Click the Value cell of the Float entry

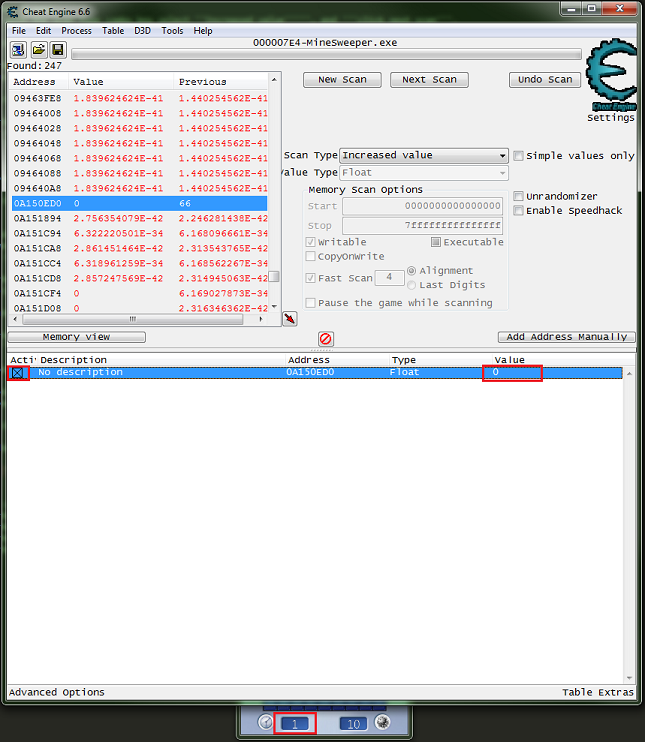pos(517,373)
